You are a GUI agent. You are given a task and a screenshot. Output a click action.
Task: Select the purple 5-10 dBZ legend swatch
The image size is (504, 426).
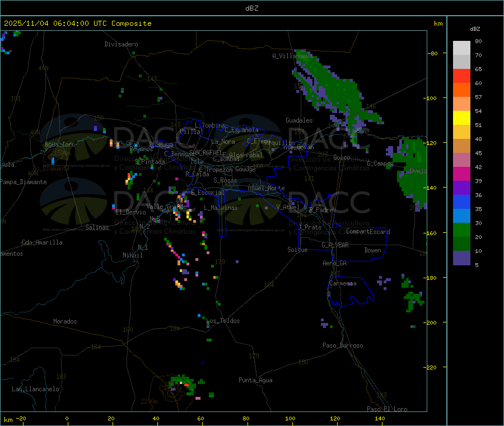[461, 258]
